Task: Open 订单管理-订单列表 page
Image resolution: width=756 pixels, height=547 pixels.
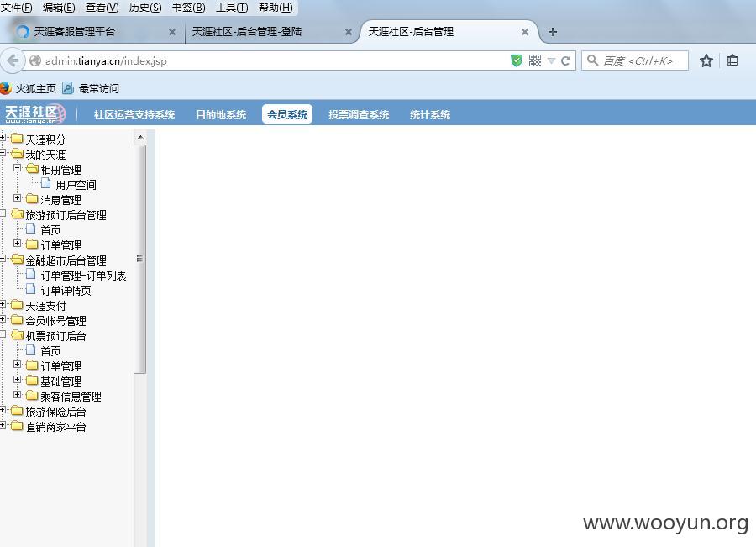Action: [x=83, y=276]
